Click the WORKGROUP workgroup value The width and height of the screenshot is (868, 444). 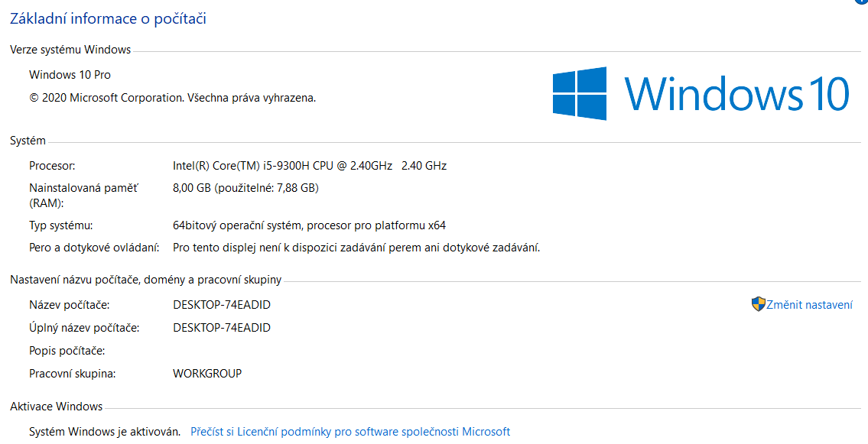207,374
